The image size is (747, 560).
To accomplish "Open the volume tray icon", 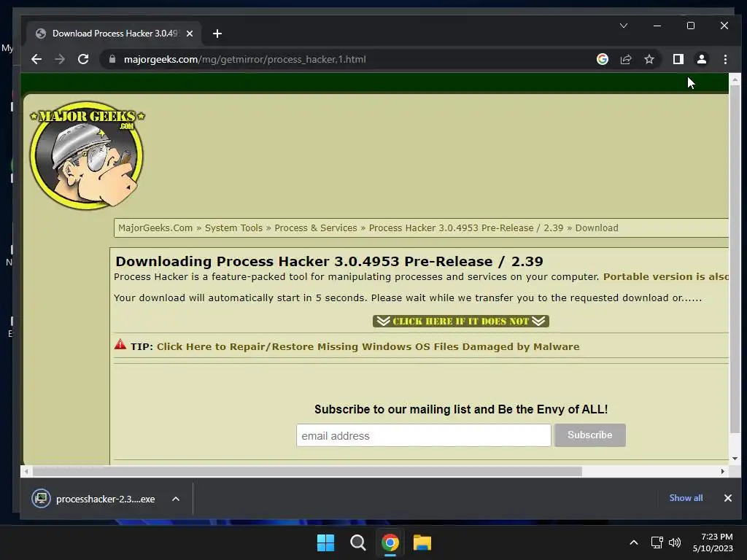I will tap(675, 542).
